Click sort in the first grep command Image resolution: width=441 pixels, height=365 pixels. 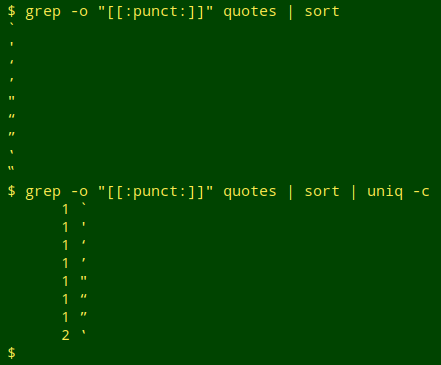(x=322, y=12)
